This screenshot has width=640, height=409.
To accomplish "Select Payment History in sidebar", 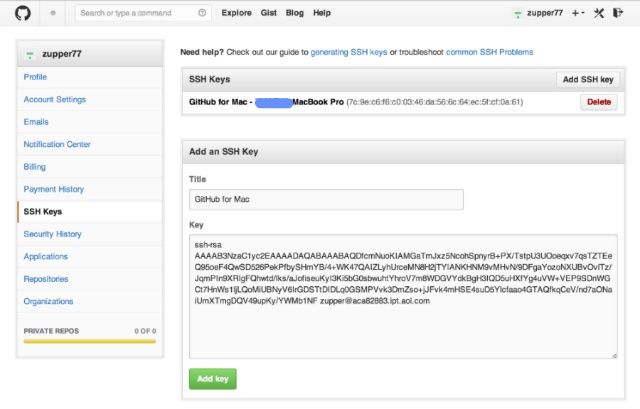I will (x=53, y=189).
